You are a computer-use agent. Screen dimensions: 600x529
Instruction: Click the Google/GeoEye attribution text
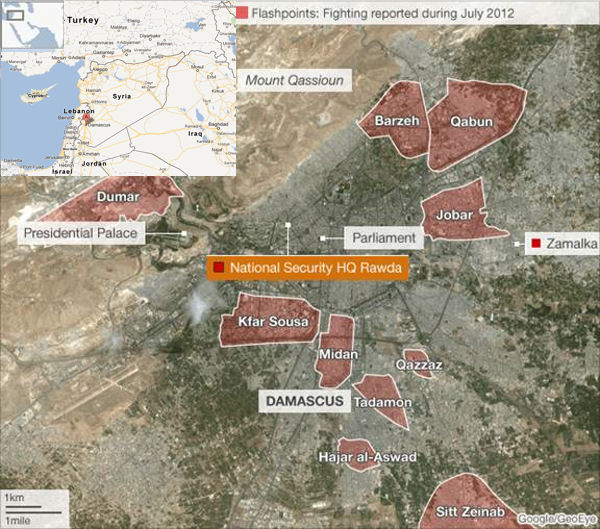[x=555, y=518]
